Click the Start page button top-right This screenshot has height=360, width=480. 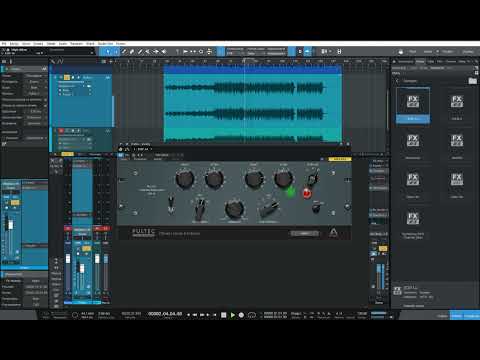[x=413, y=51]
